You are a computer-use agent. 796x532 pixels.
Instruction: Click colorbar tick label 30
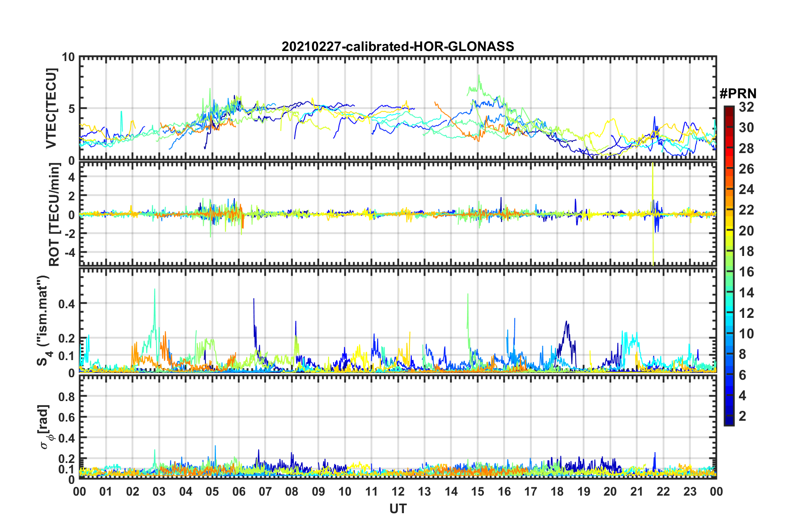[746, 128]
